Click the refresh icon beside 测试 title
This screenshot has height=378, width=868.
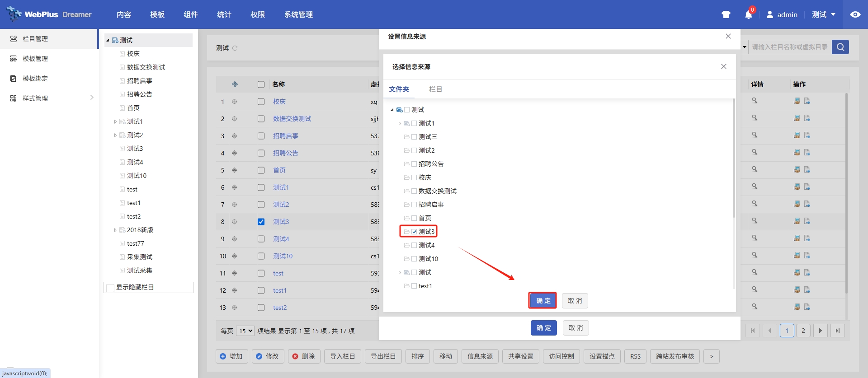coord(235,48)
